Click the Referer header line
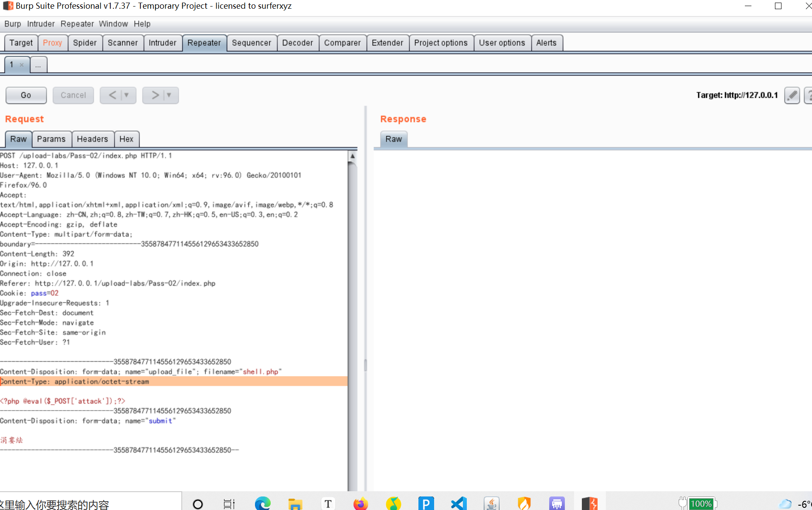This screenshot has height=510, width=812. click(x=108, y=284)
